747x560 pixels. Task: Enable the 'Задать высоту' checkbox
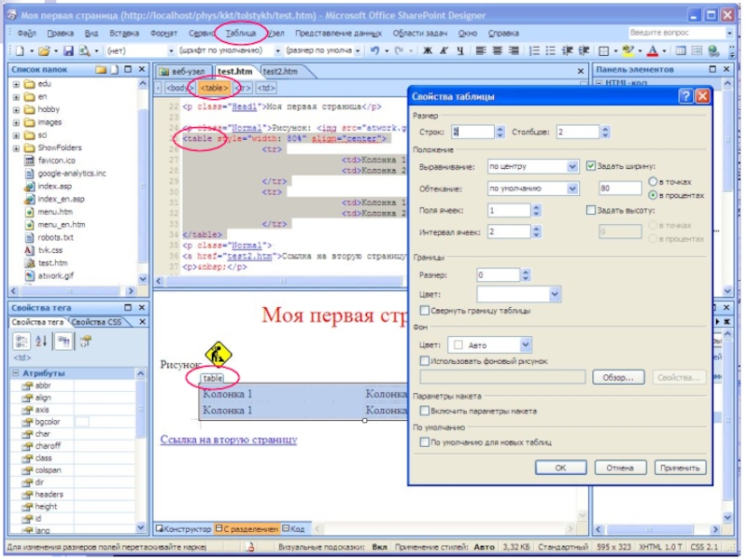(x=591, y=210)
